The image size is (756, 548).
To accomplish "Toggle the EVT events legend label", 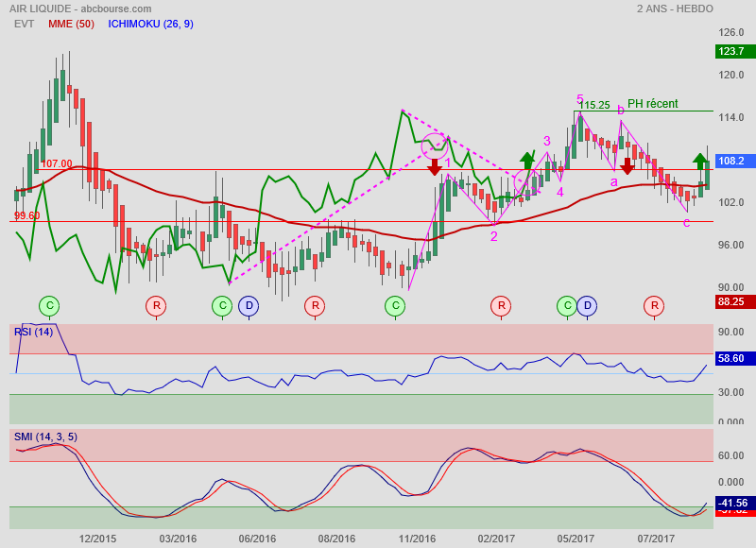I will 26,23.
